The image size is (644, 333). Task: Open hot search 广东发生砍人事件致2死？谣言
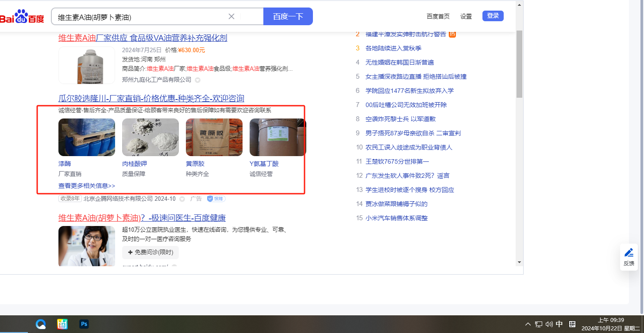coord(408,176)
